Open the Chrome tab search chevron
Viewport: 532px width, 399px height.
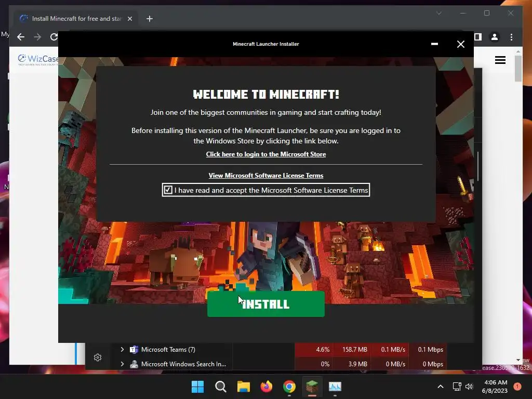tap(438, 13)
